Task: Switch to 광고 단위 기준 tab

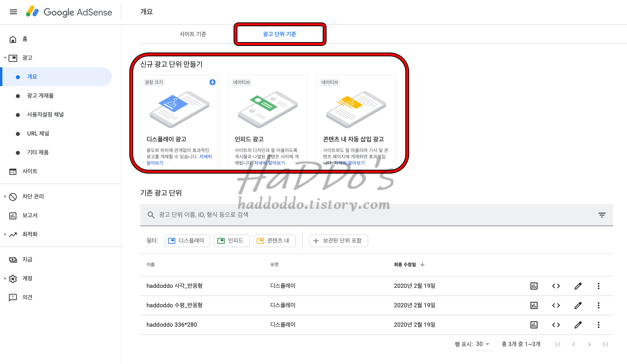Action: tap(279, 34)
